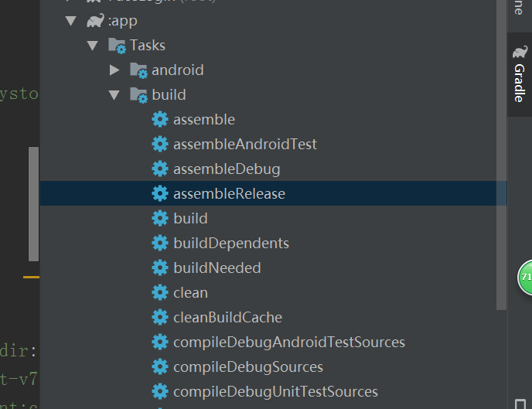Click the android task group folder icon

[x=138, y=70]
